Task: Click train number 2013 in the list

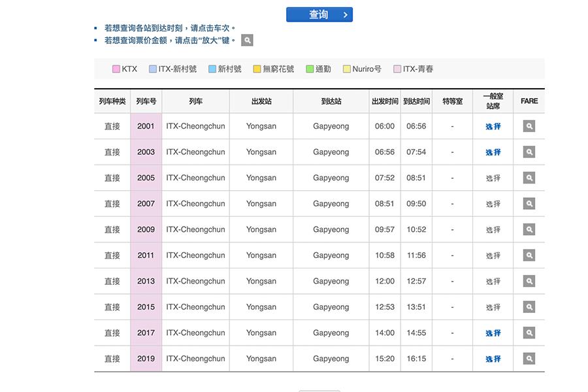Action: point(146,281)
